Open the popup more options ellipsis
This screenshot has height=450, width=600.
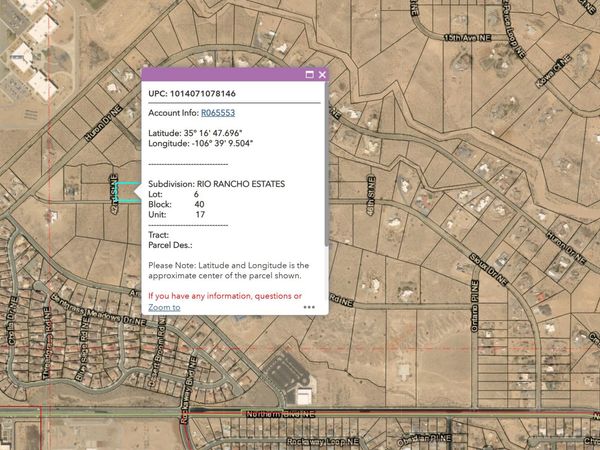coord(309,307)
